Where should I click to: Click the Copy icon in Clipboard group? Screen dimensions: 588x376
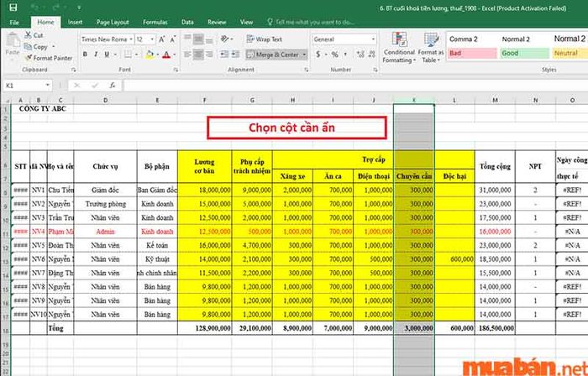[28, 47]
